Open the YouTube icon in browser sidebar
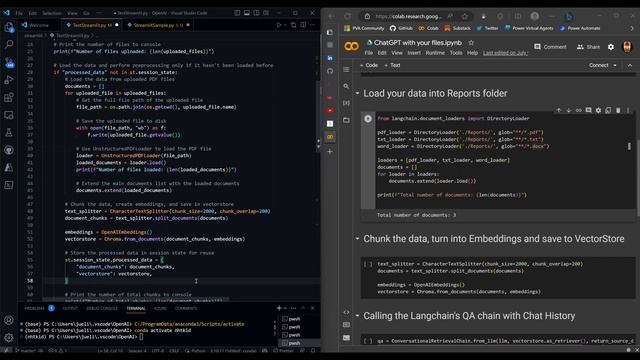 tap(330, 111)
